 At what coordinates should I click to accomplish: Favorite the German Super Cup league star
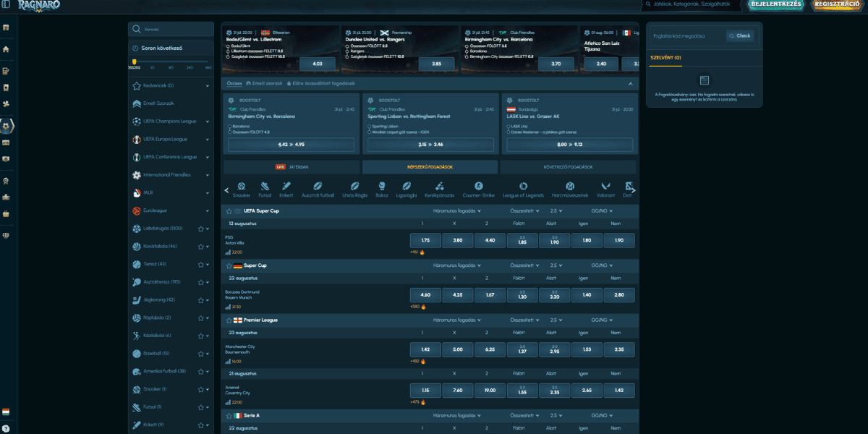[x=229, y=265]
